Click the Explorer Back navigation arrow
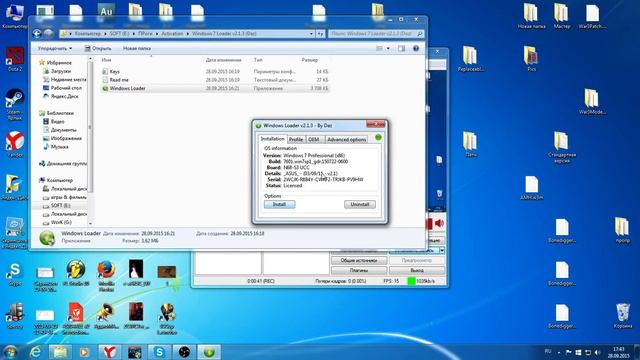 point(37,33)
